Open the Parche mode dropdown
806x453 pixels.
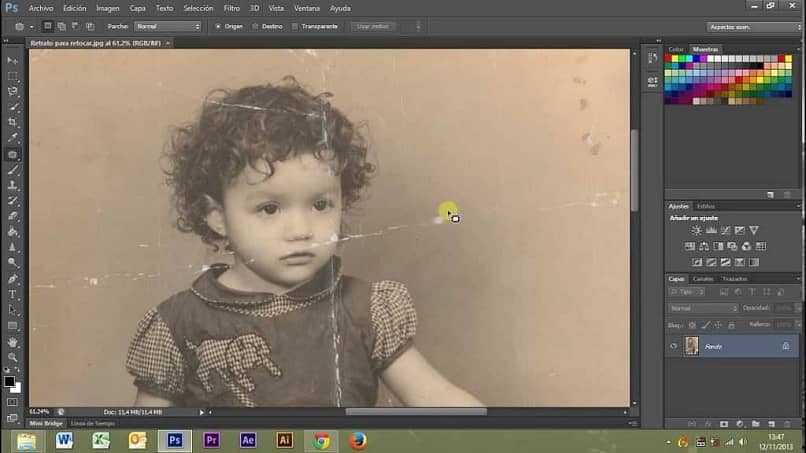point(167,26)
